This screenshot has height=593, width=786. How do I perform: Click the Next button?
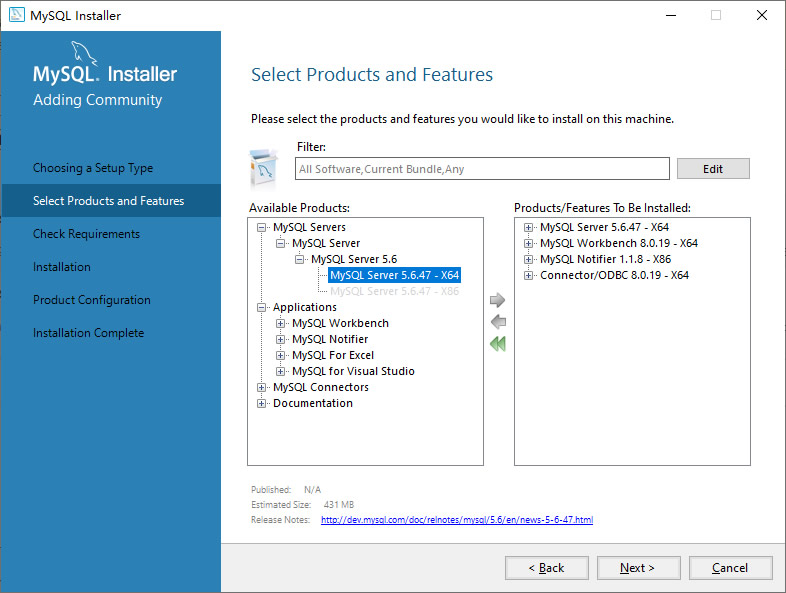638,568
